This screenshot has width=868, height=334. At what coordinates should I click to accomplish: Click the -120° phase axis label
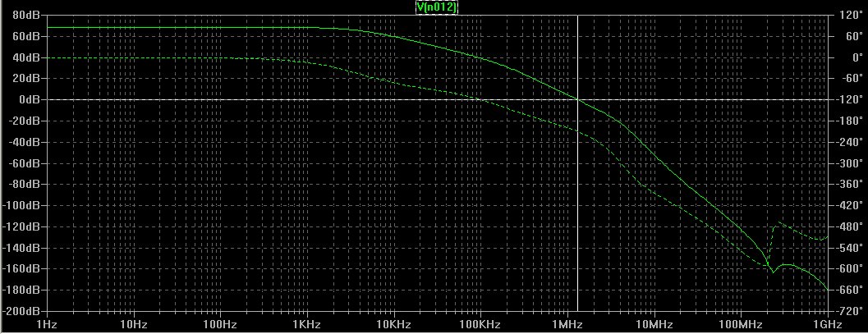848,99
